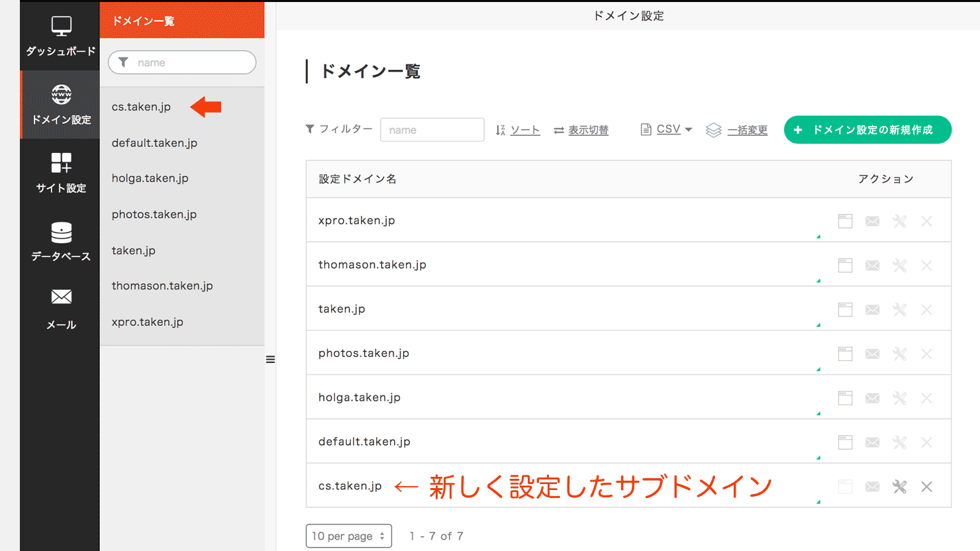
Task: Click xpro.taken.jp in the domain table
Action: pyautogui.click(x=356, y=221)
